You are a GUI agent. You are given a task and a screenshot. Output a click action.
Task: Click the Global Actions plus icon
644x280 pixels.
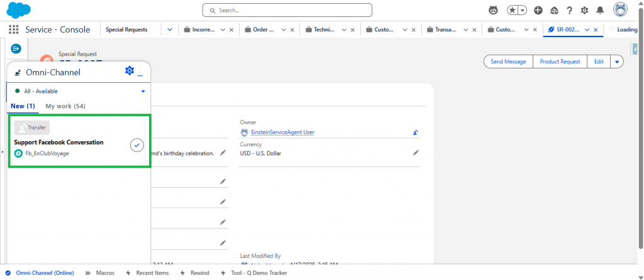538,10
